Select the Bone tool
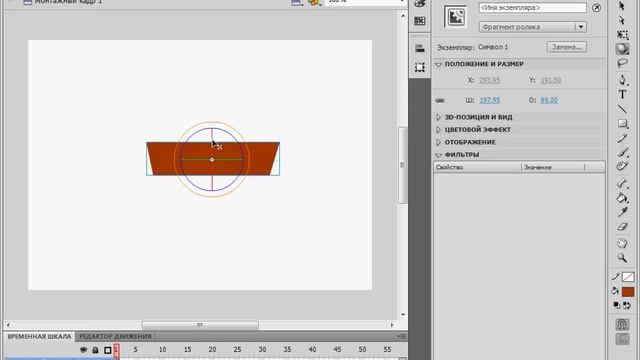The image size is (640, 360). [x=622, y=183]
